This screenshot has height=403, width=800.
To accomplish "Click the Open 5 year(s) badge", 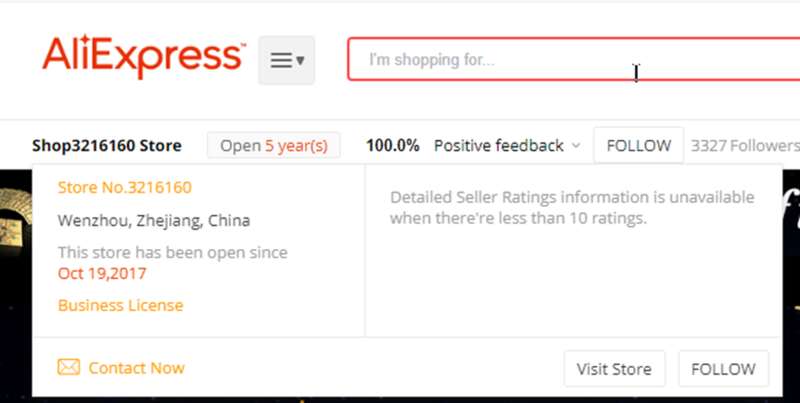I will click(x=273, y=146).
